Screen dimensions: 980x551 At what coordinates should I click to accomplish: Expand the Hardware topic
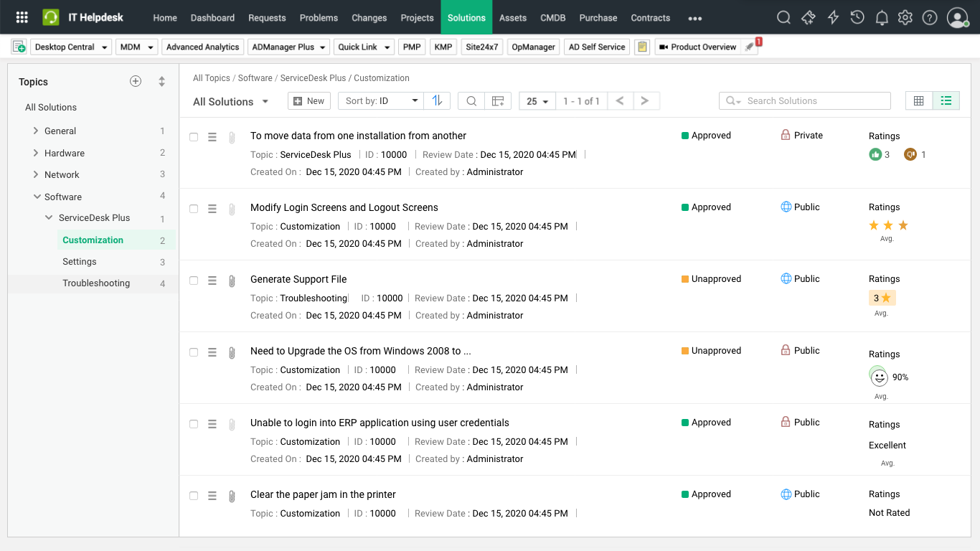[36, 153]
